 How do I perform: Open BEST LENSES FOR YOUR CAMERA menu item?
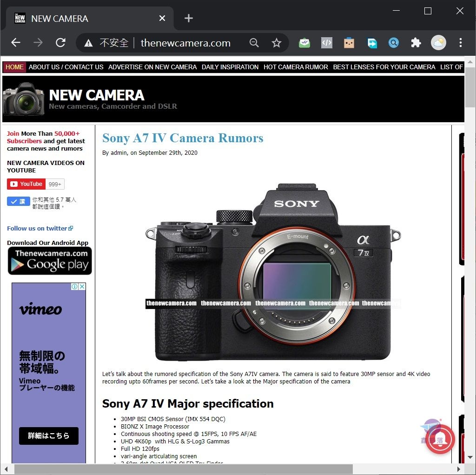click(x=384, y=67)
